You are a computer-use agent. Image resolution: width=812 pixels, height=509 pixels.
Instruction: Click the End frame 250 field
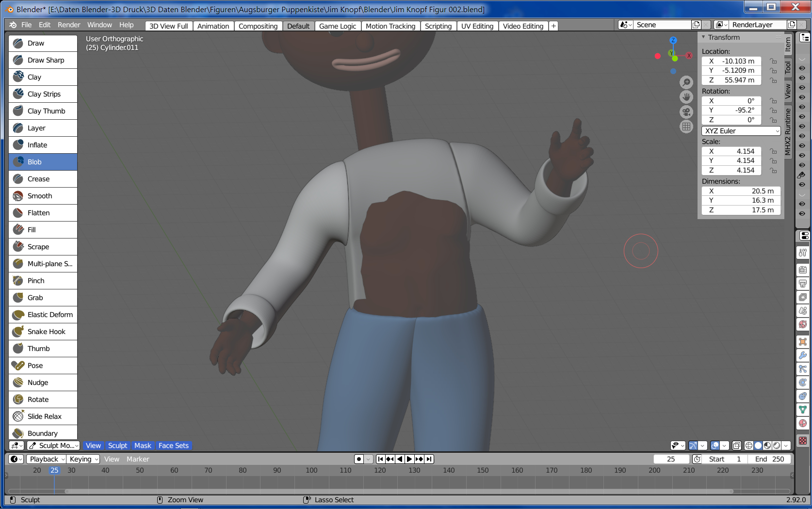click(x=769, y=459)
